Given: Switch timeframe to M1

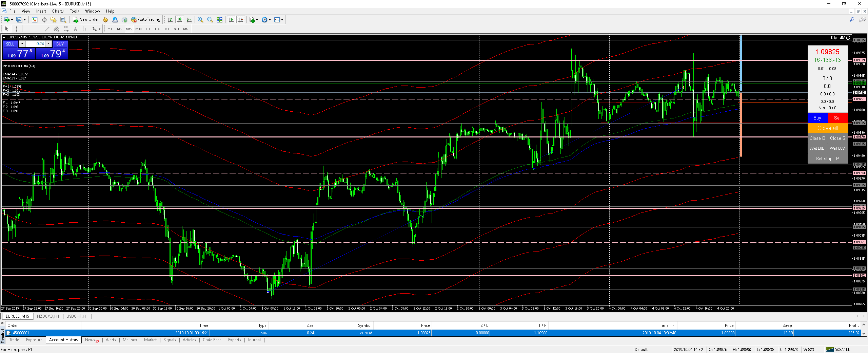Looking at the screenshot, I should (110, 29).
